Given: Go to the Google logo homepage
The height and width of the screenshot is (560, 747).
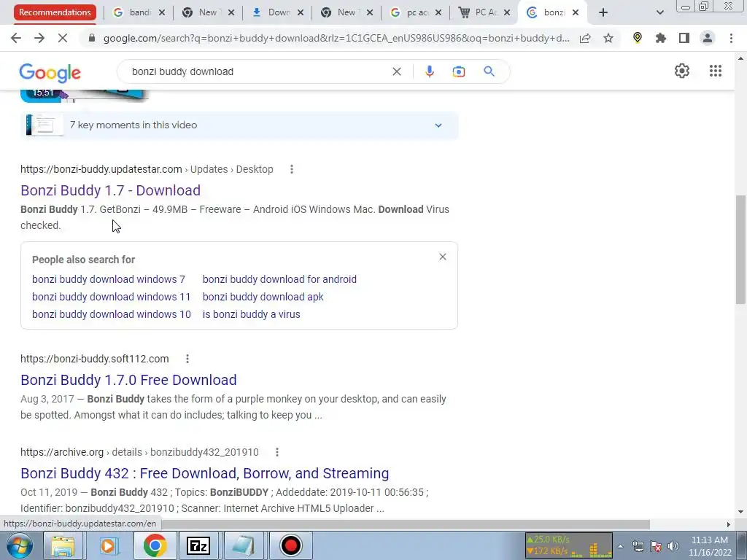Looking at the screenshot, I should pos(50,72).
